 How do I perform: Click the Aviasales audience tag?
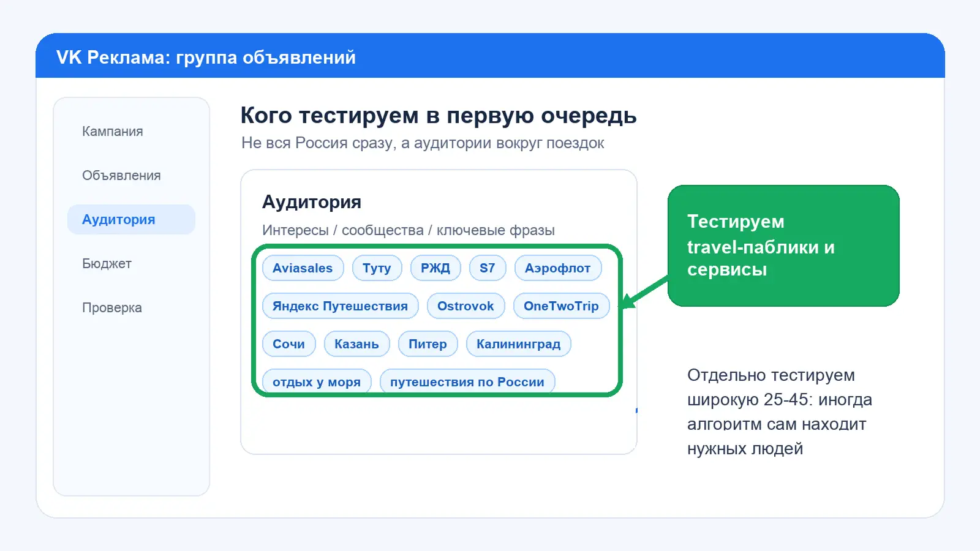click(x=303, y=268)
